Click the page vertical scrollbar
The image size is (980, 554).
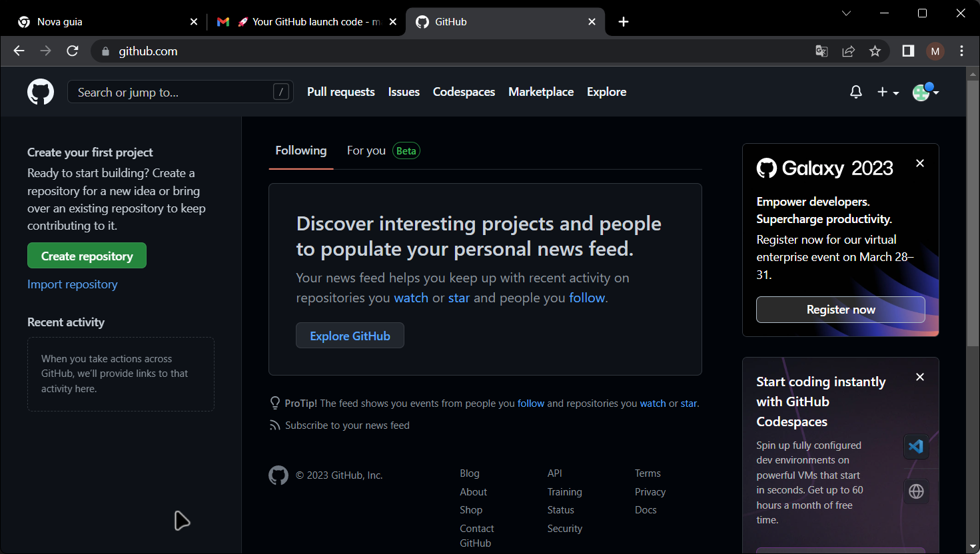[x=973, y=213]
